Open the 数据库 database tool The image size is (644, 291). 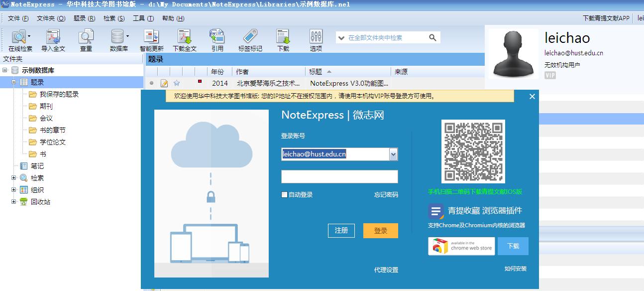[x=117, y=40]
